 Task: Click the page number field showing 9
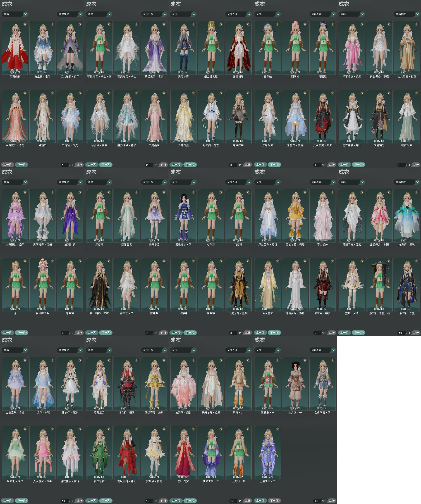point(317,333)
